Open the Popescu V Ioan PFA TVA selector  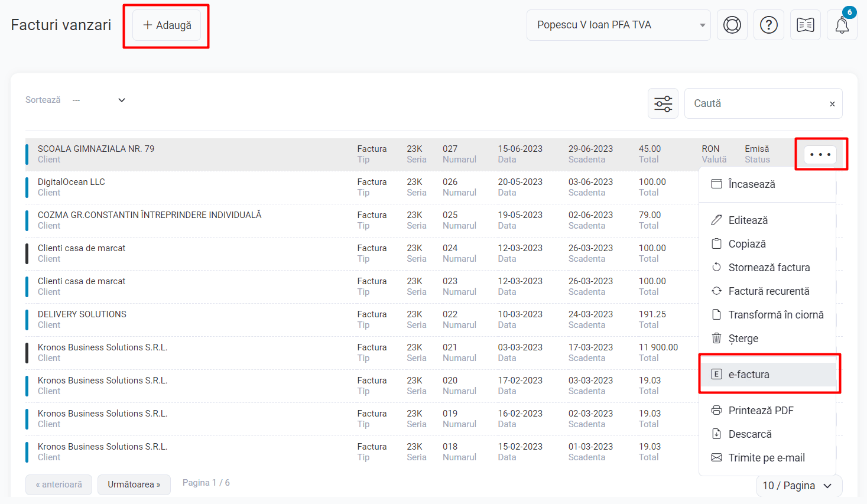(x=618, y=25)
